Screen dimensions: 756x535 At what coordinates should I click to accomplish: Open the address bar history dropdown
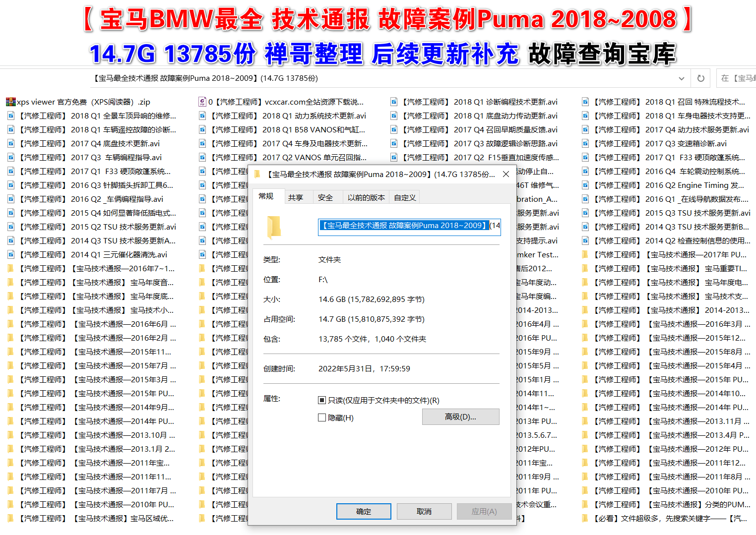point(682,78)
